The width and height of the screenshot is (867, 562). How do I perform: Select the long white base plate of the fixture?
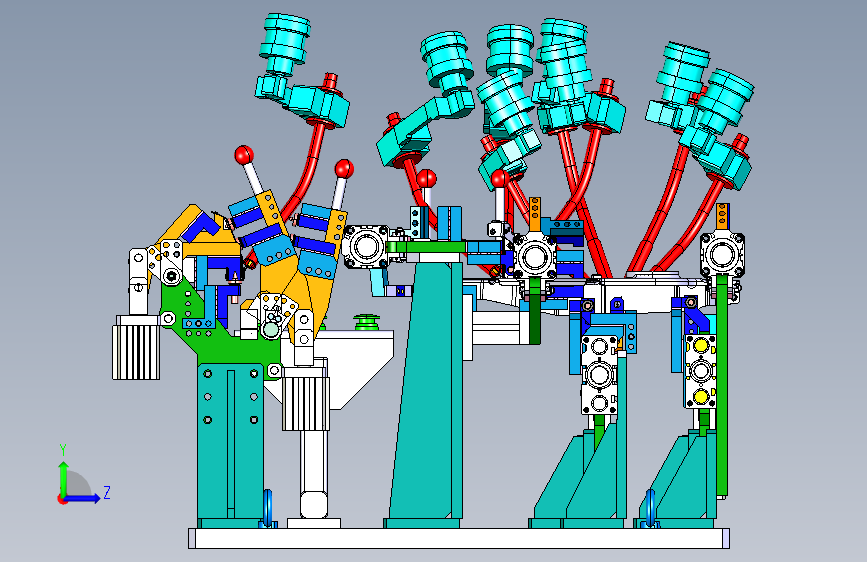pyautogui.click(x=458, y=538)
